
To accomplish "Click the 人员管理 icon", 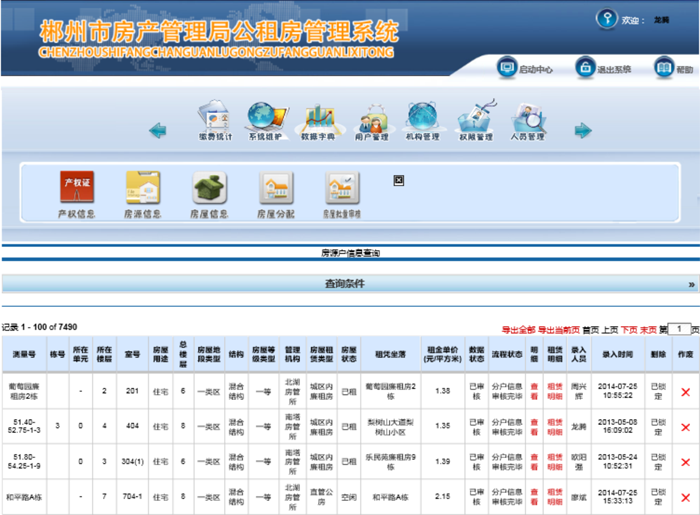I will coord(527,117).
